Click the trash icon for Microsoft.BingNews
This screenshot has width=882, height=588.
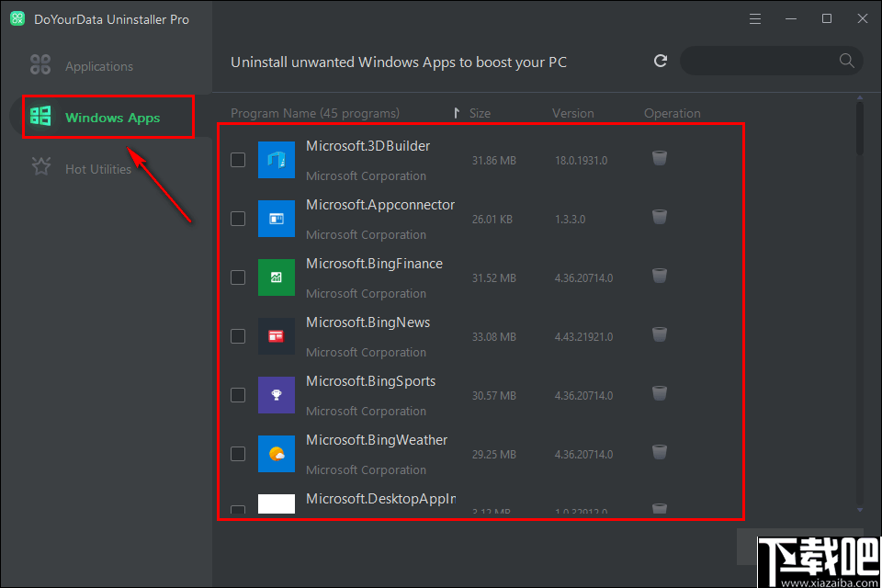pyautogui.click(x=660, y=335)
